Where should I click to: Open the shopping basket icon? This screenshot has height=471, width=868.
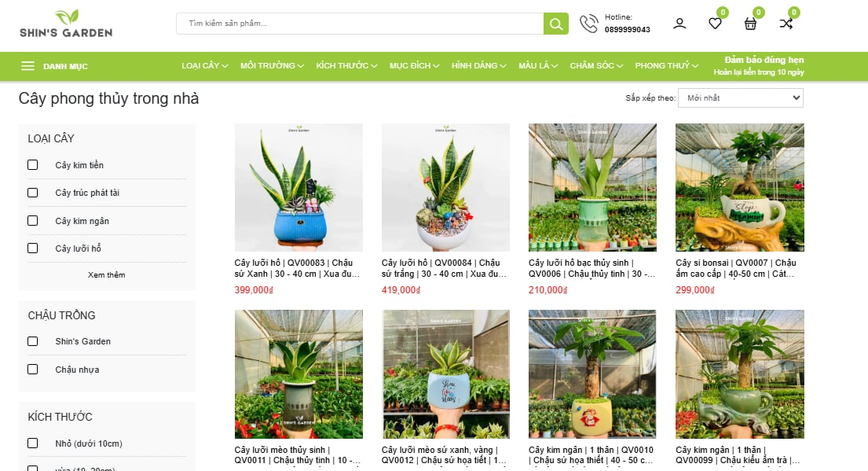750,24
